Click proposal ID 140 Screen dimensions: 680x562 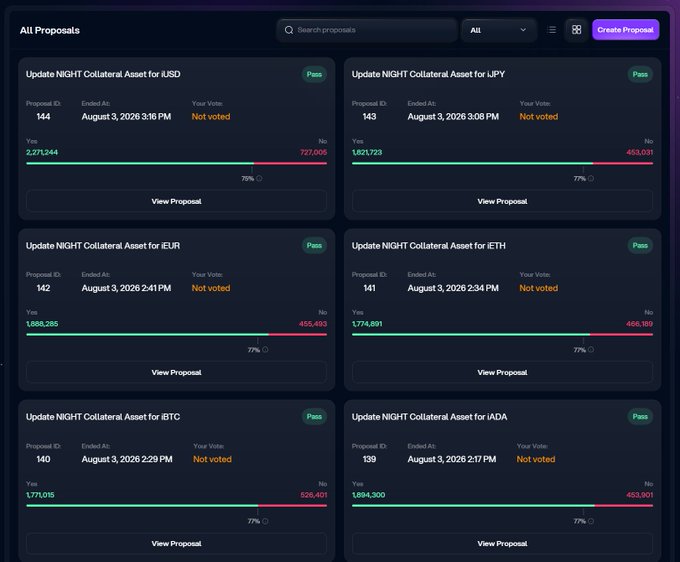43,459
